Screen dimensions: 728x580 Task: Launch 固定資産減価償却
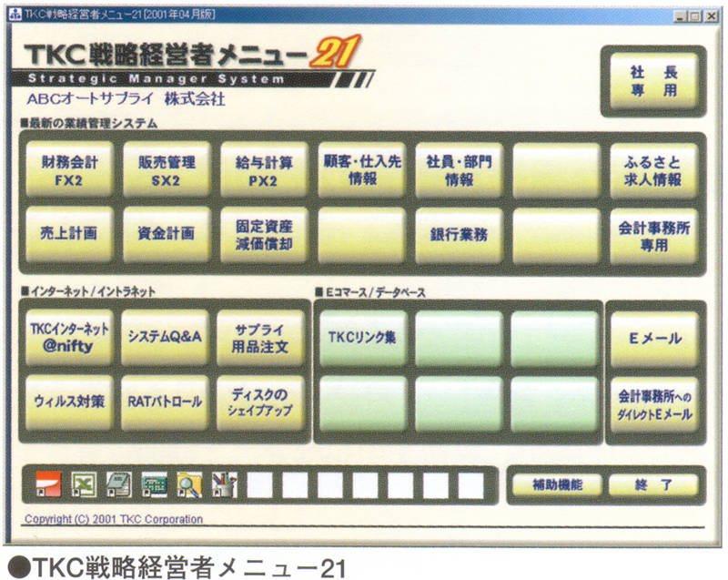point(264,235)
